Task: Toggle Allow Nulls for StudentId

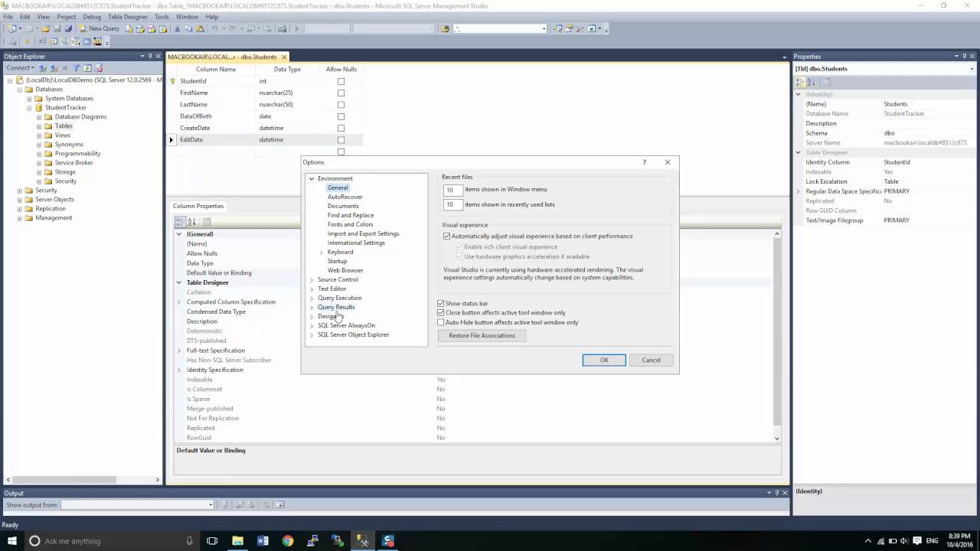Action: click(x=341, y=81)
